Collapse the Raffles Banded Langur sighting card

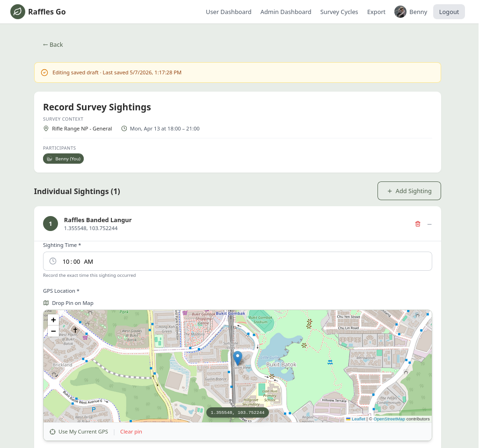tap(429, 224)
